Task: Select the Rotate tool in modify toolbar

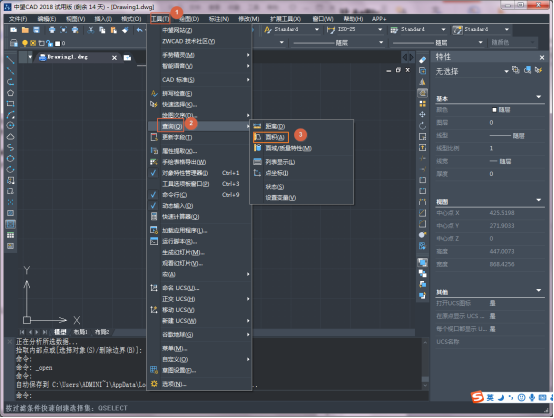Action: point(423,126)
